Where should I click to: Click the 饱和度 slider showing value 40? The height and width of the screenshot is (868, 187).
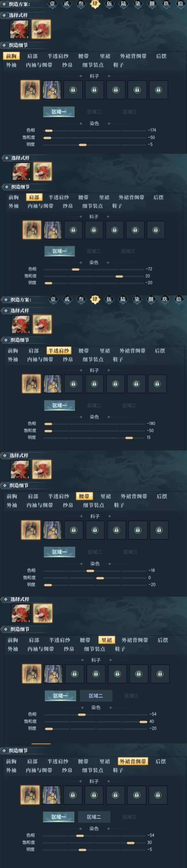[96, 722]
